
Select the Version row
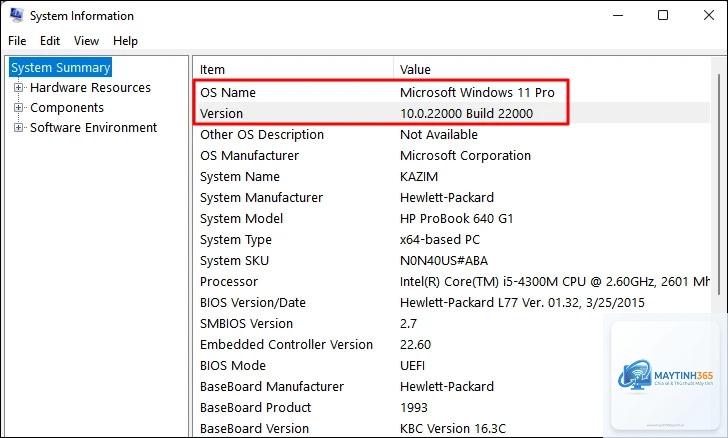click(452, 113)
